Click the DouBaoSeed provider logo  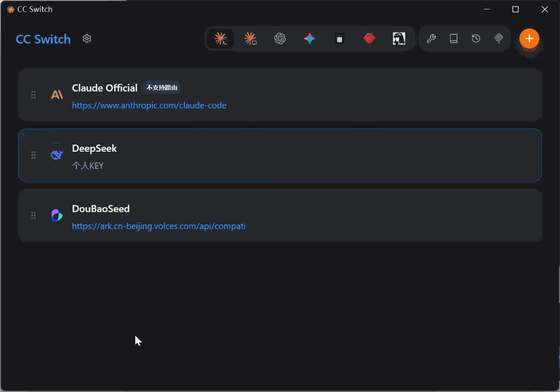(x=57, y=215)
